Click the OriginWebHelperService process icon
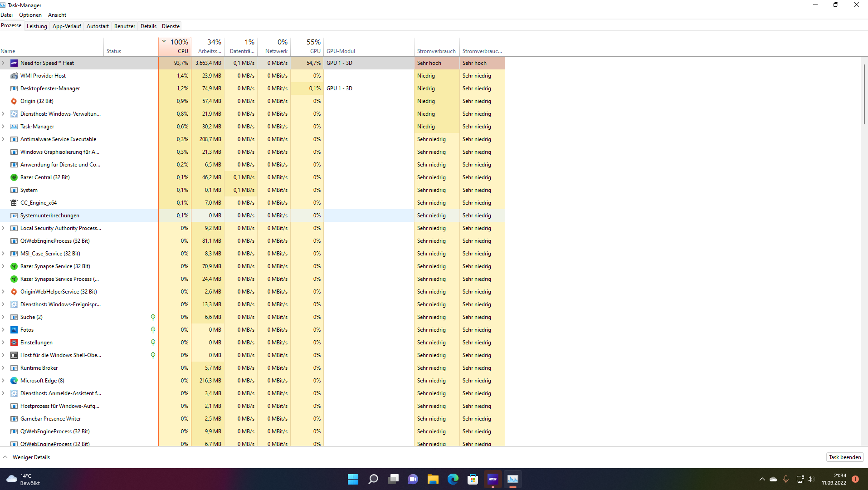This screenshot has height=490, width=868. click(14, 292)
